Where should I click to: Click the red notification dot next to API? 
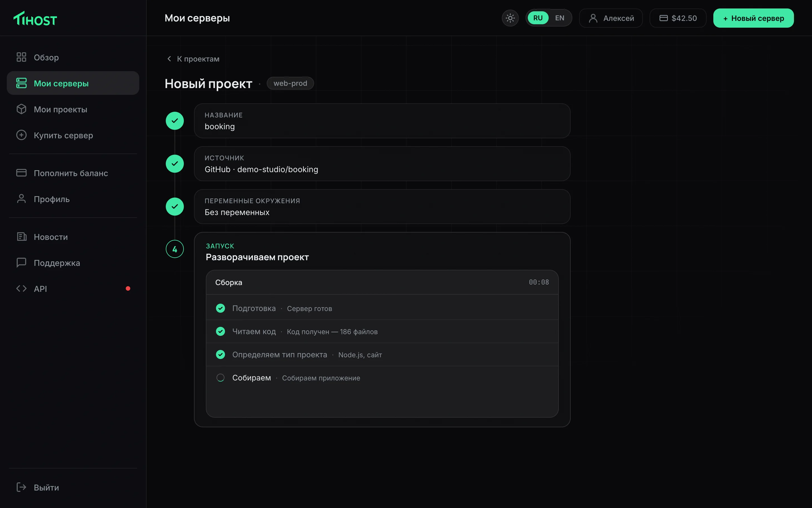coord(128,289)
